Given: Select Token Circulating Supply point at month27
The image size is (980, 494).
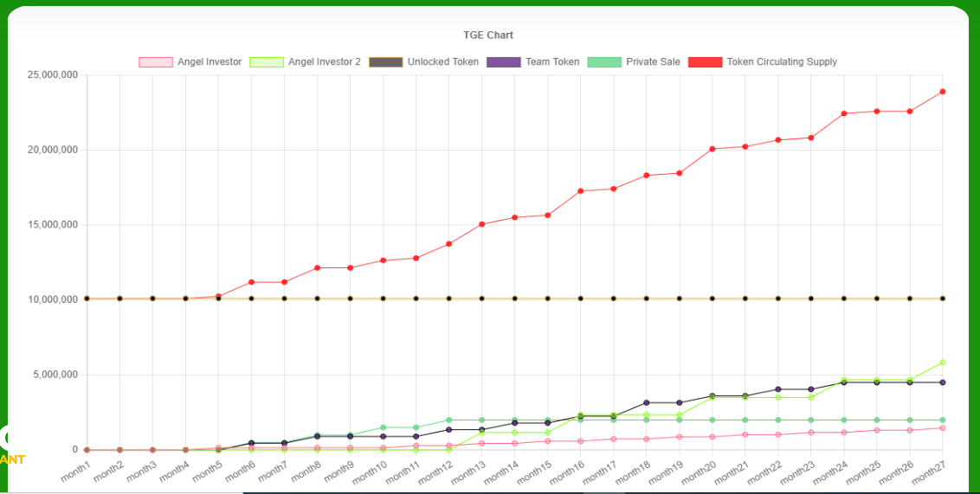Looking at the screenshot, I should (x=943, y=92).
